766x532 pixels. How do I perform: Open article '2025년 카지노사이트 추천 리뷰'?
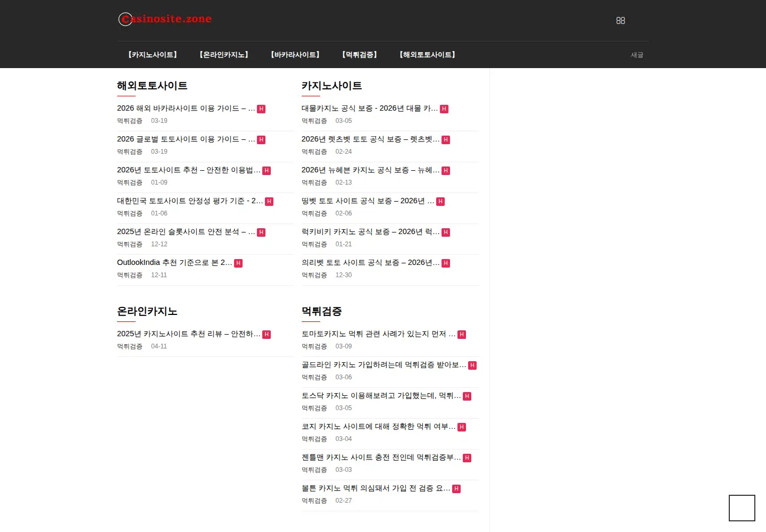coord(189,334)
